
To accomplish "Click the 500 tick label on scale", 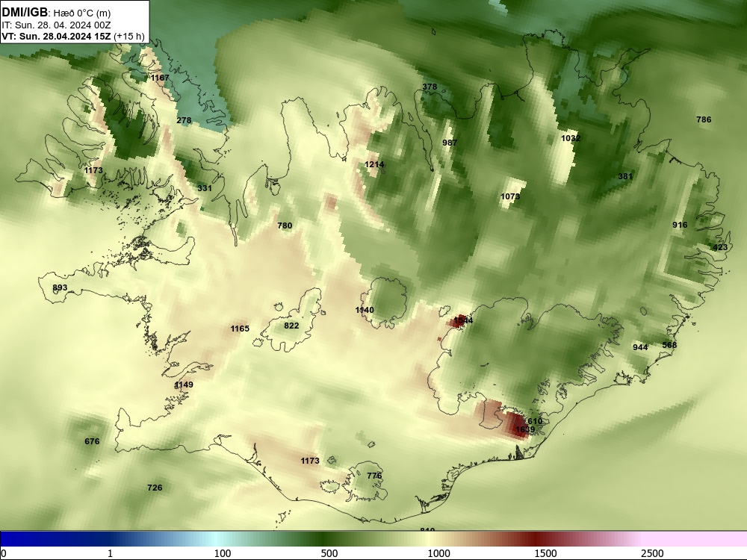I will pyautogui.click(x=329, y=553).
